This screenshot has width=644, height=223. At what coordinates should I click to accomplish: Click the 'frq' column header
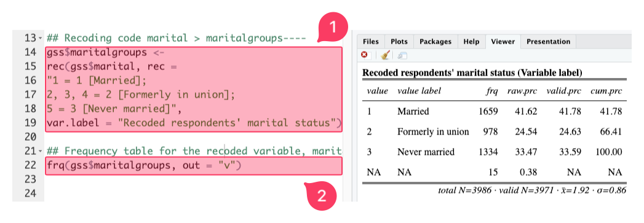491,91
